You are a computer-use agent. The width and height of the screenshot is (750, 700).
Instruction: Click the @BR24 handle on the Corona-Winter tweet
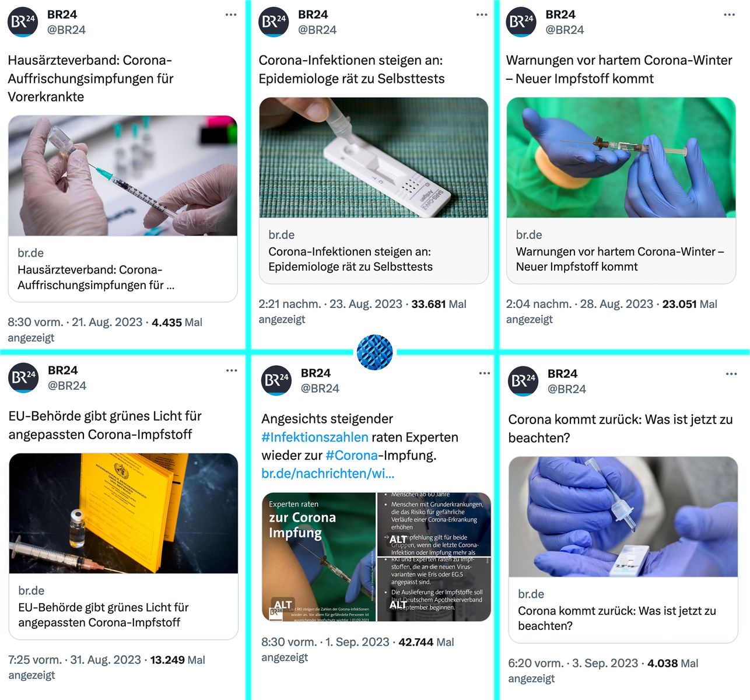pyautogui.click(x=565, y=30)
